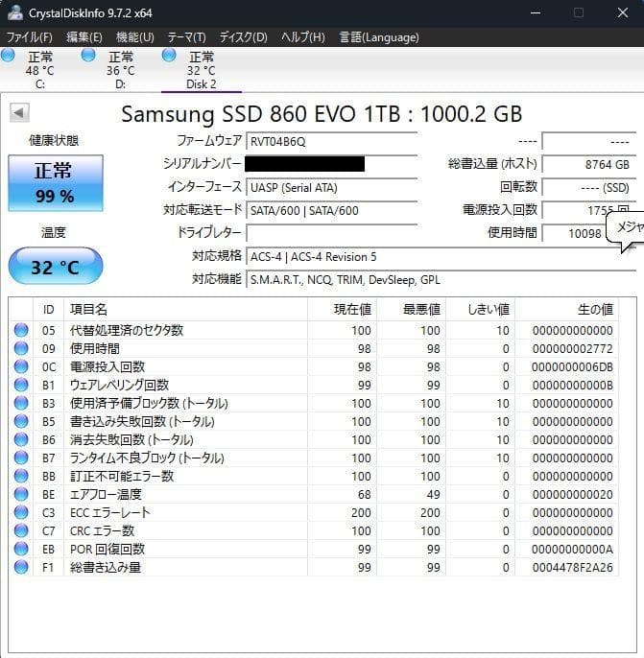Screen dimensions: 644x658
Task: Click the ID column header
Action: coord(48,309)
